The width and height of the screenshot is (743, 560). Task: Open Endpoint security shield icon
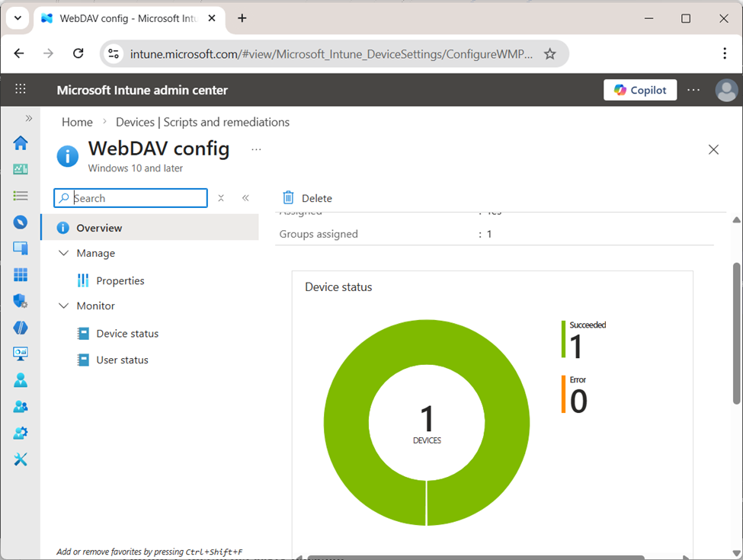(x=21, y=300)
